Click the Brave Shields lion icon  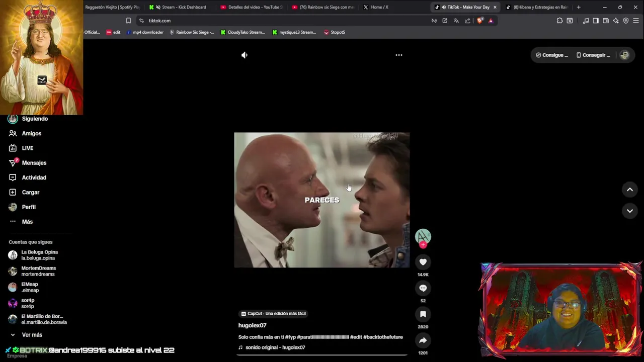(480, 21)
